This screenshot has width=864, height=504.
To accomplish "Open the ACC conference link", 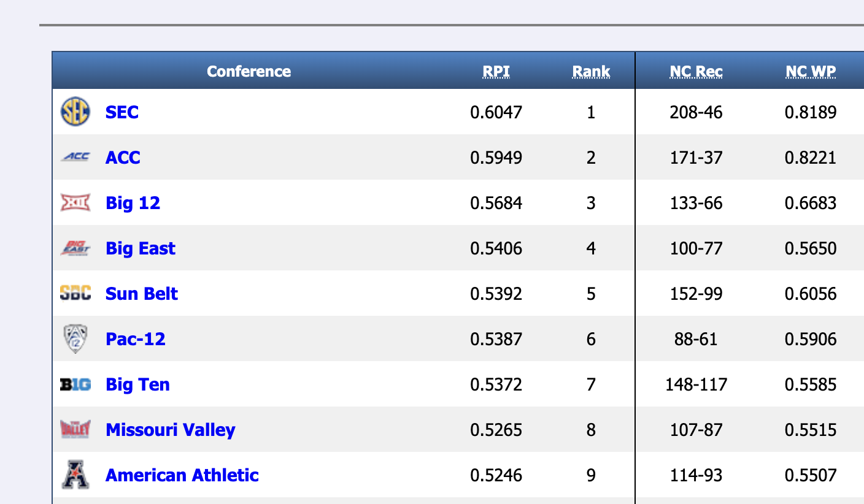I will 123,158.
